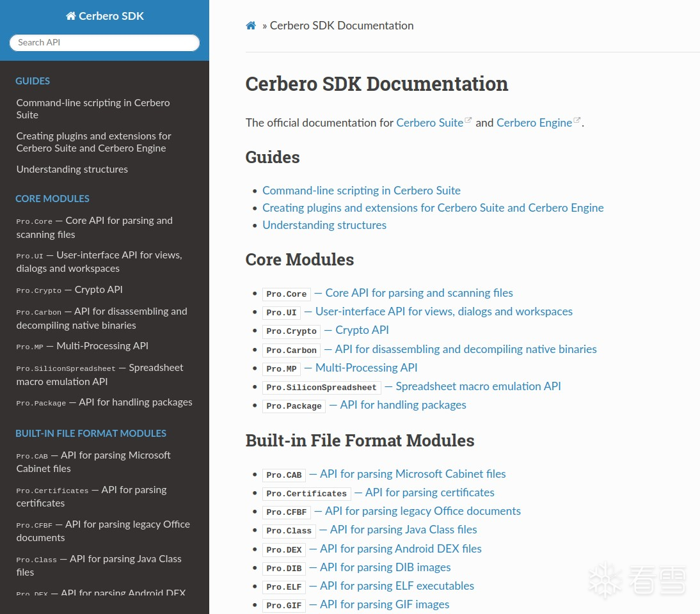Open Pro.Core entry in the sidebar
Viewport: 700px width, 614px height.
(x=94, y=227)
